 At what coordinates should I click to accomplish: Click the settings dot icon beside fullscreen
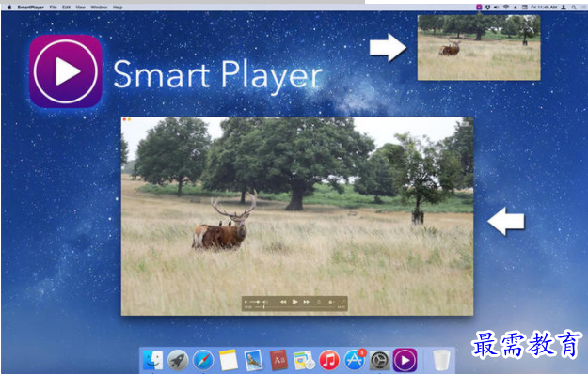tap(330, 303)
